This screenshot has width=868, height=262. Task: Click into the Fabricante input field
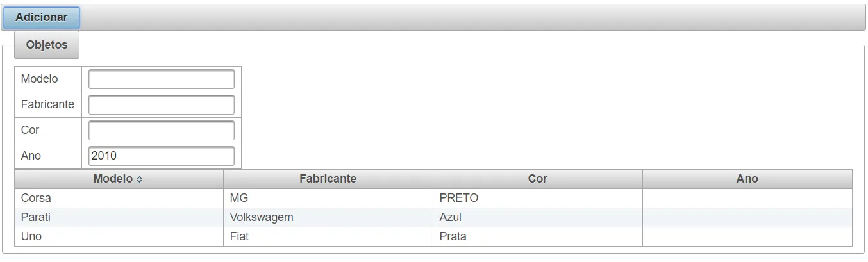coord(162,105)
